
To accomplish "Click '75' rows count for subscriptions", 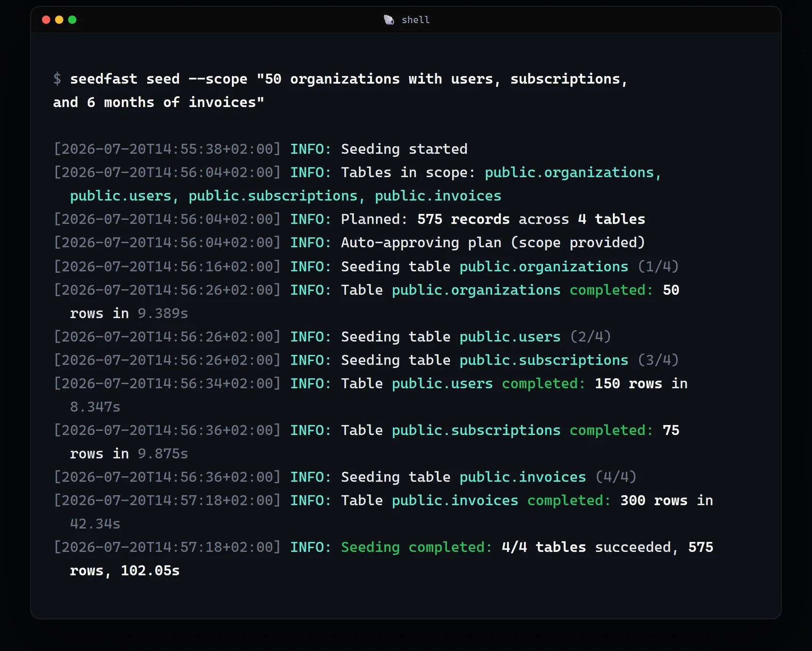I will [x=671, y=430].
